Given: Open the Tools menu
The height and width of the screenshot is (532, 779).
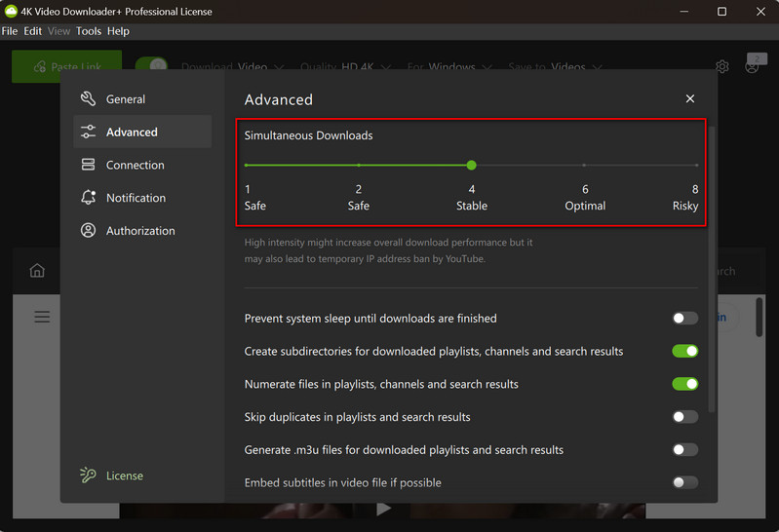Looking at the screenshot, I should (89, 31).
